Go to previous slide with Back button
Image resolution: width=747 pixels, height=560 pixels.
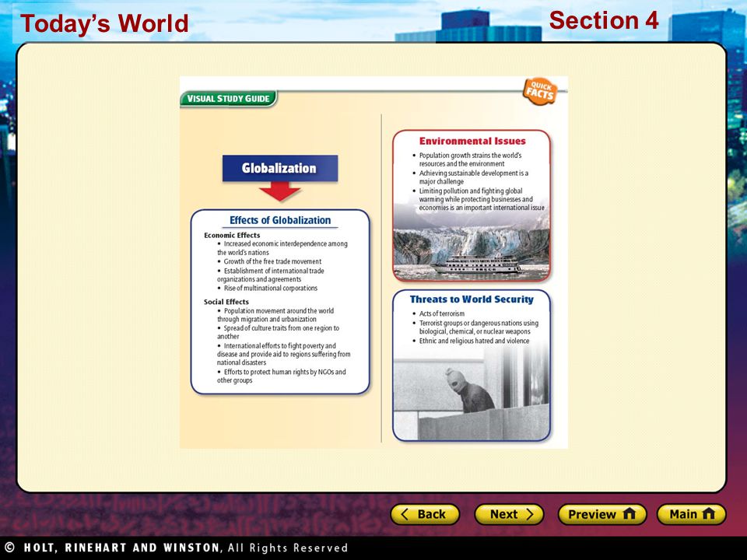click(x=425, y=514)
